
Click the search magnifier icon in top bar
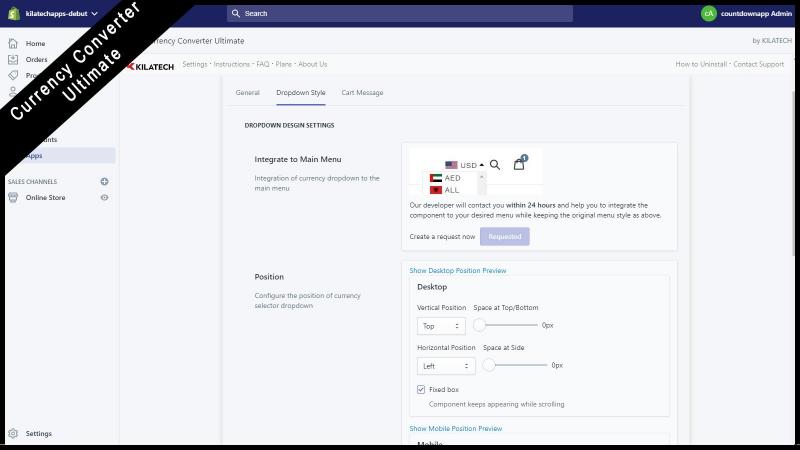(236, 14)
